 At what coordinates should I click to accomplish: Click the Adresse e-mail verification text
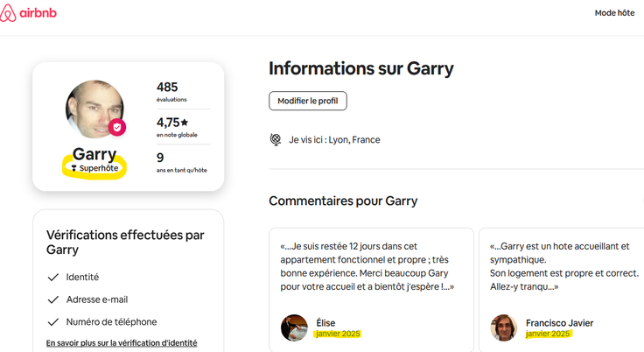(x=97, y=299)
